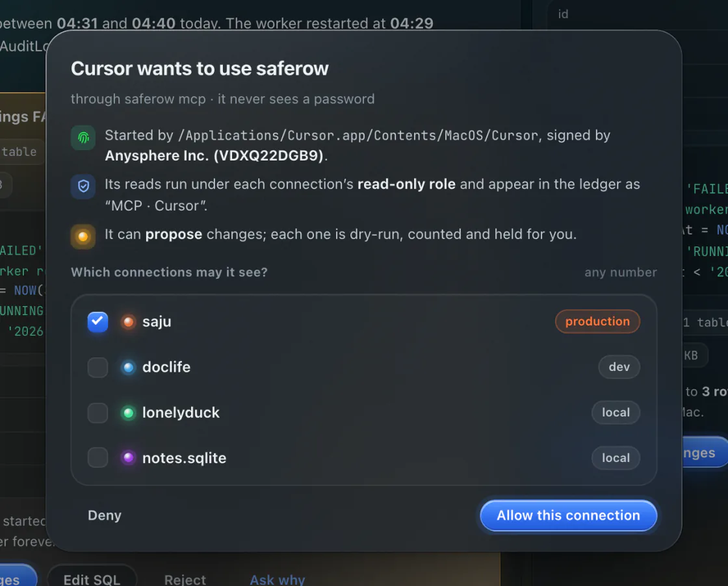Click the 'saju' connection name
The height and width of the screenshot is (586, 728).
coord(157,322)
